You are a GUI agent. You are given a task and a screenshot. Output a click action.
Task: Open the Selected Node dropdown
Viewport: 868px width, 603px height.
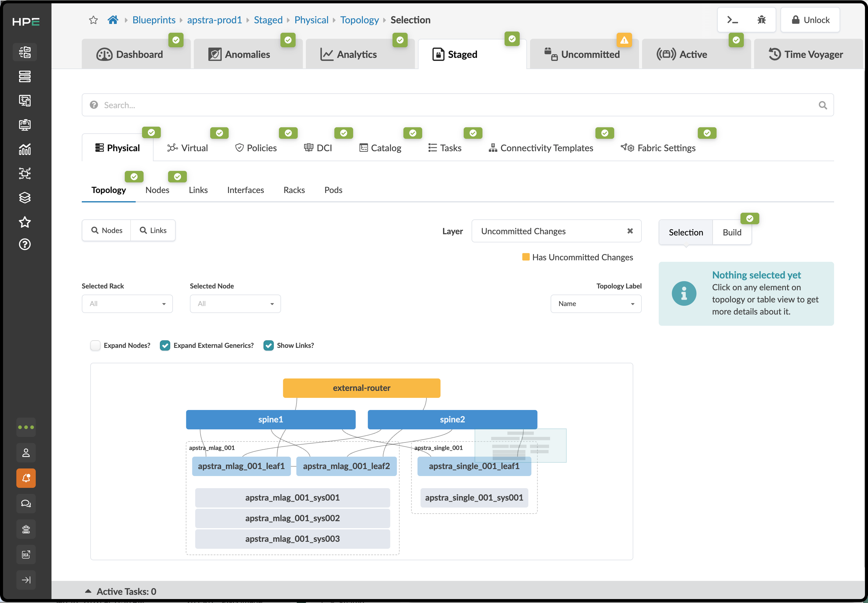click(235, 304)
